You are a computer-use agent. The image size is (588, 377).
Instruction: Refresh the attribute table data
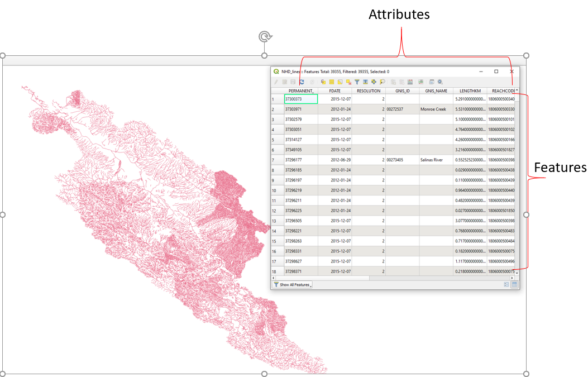click(x=302, y=82)
